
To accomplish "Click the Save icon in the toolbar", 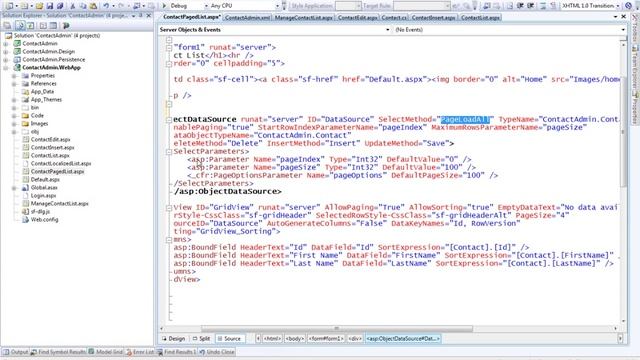I will 50,6.
